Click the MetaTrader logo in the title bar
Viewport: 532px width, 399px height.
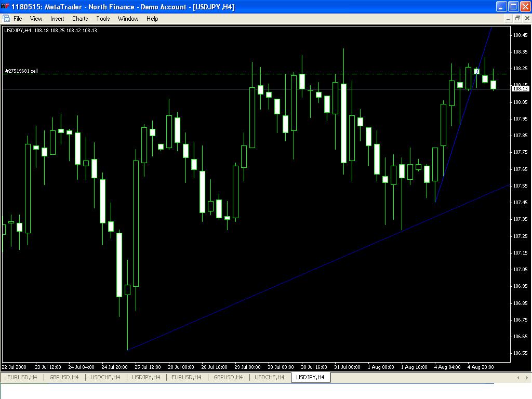point(5,6)
